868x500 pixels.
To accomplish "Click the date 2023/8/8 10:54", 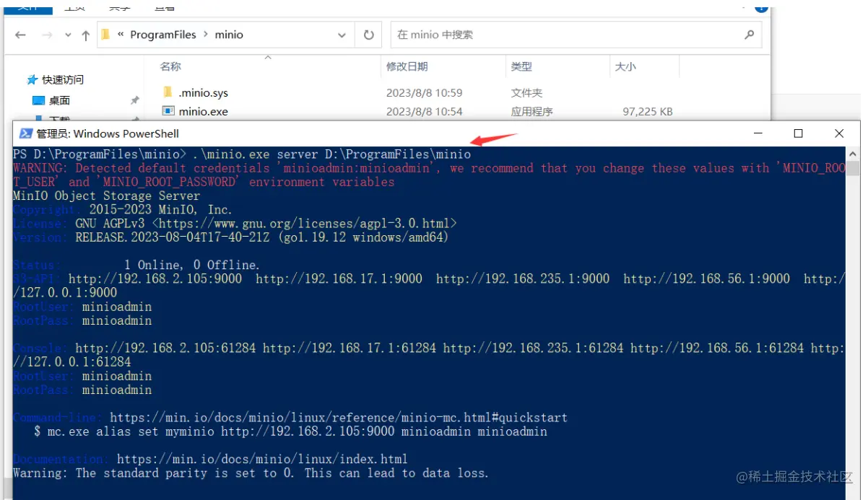I will [x=424, y=112].
